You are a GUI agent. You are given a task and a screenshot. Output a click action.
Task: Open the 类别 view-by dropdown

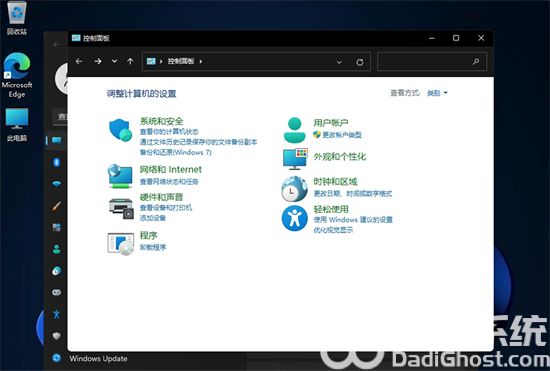(x=437, y=93)
